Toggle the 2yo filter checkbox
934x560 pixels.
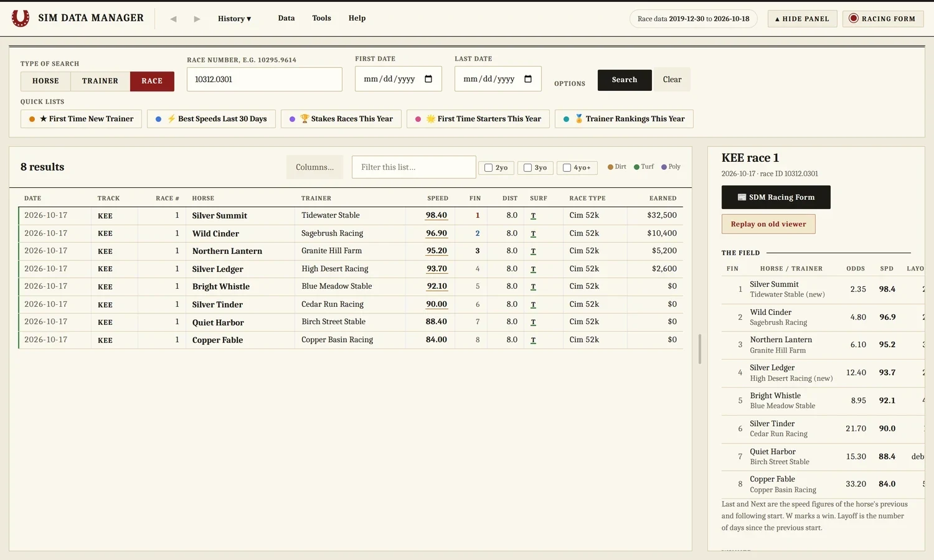point(489,168)
